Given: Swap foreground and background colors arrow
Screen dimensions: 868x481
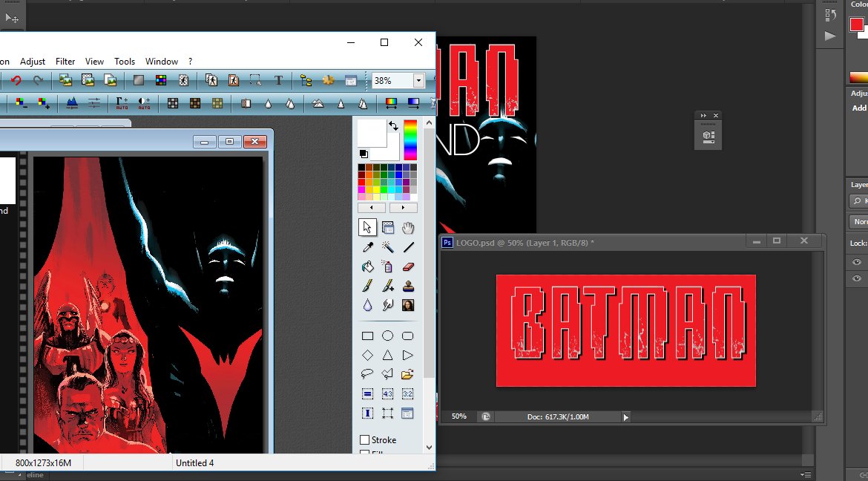Looking at the screenshot, I should (394, 125).
